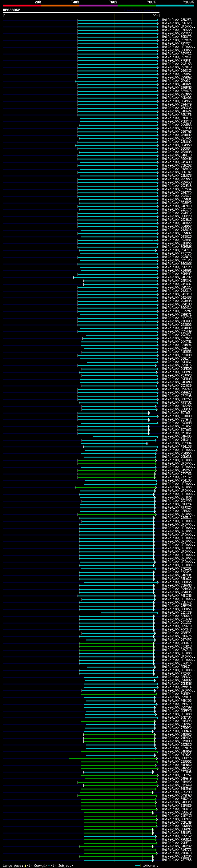This screenshot has width=197, height=868.
Task: Select hit UniRef100_Q6TBX9
Action: point(177,497)
